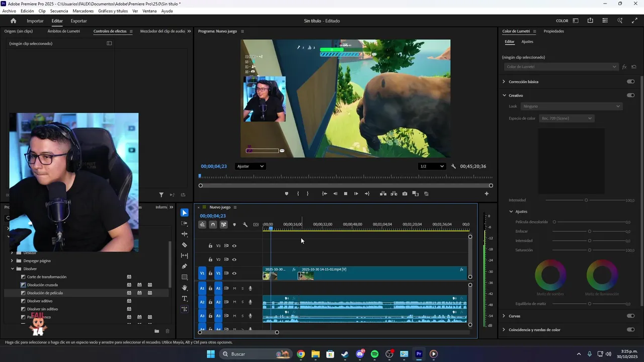Image resolution: width=644 pixels, height=362 pixels.
Task: Click Mark Out in Program monitor
Action: 308,194
